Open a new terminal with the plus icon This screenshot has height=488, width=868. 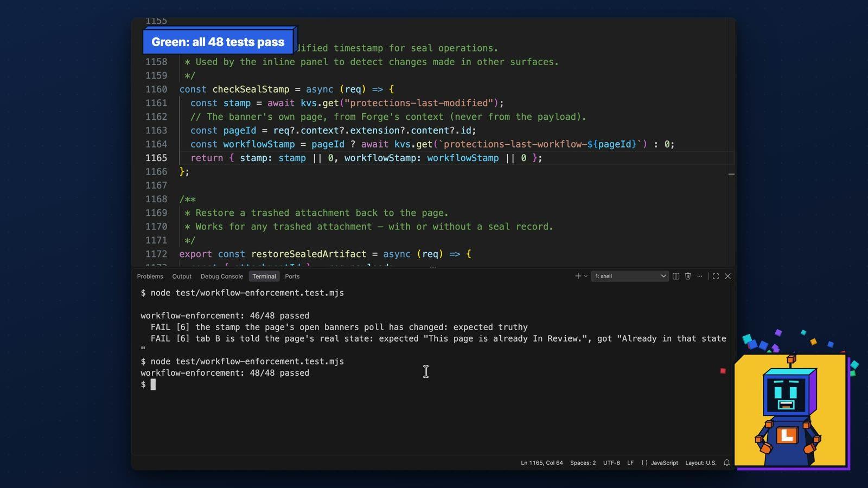(578, 276)
